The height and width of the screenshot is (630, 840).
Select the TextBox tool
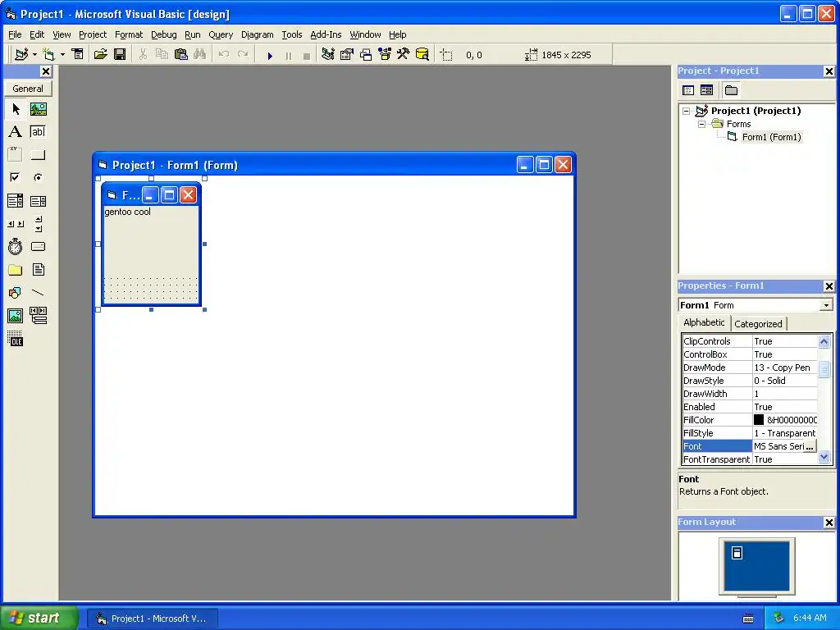coord(38,132)
